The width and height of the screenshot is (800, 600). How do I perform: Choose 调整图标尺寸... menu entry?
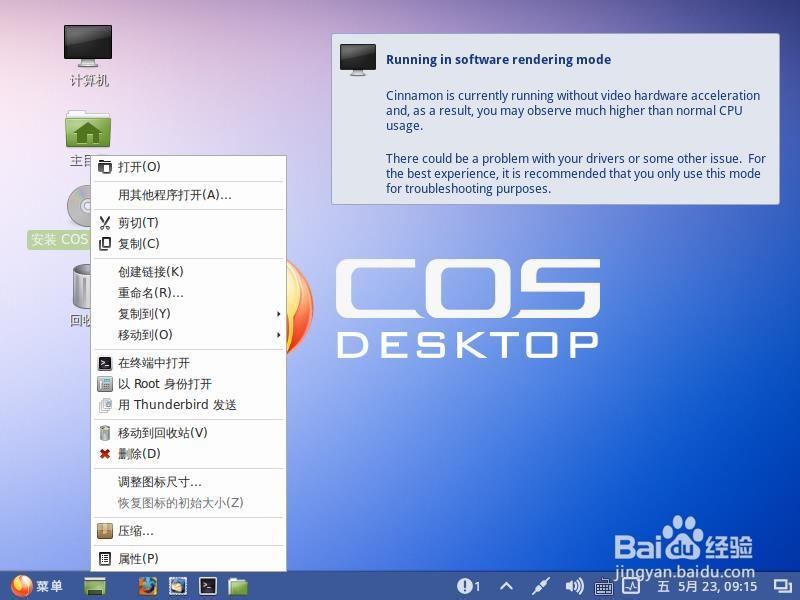[x=188, y=482]
